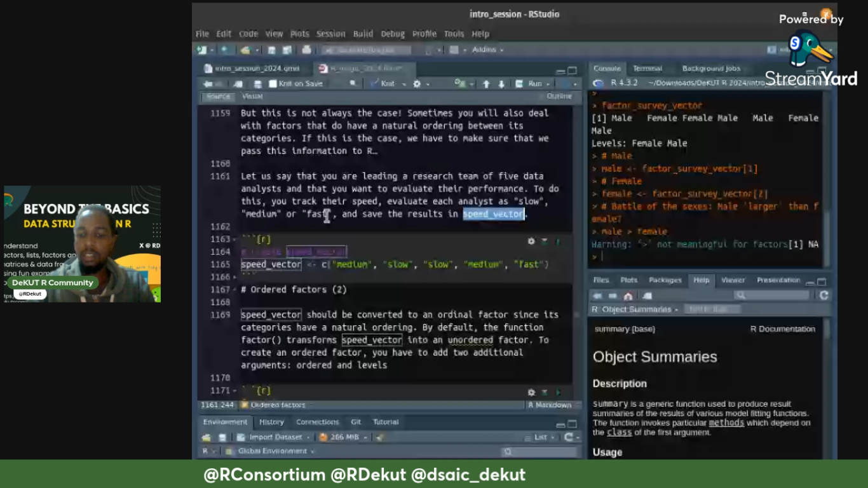Toggle the Knit on Save checkbox

click(273, 83)
